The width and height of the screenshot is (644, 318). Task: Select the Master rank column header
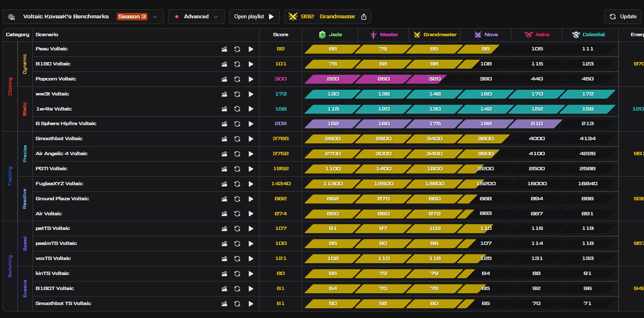384,34
